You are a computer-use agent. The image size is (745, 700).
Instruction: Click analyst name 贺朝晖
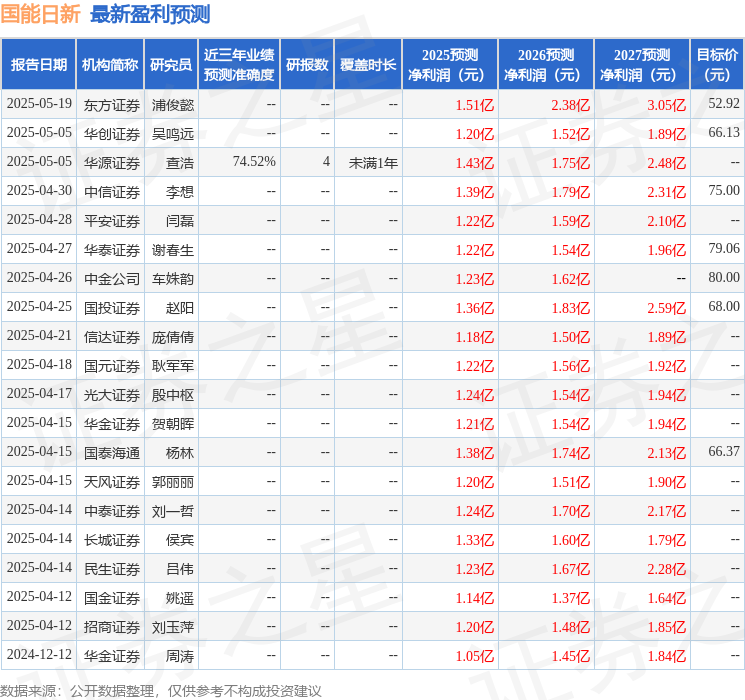pos(173,424)
